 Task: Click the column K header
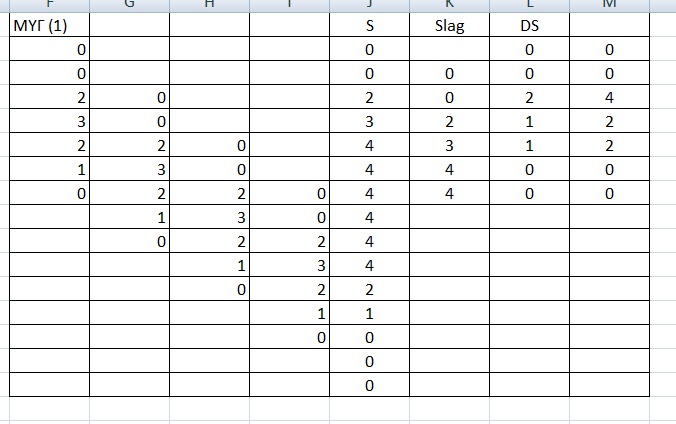click(x=449, y=4)
